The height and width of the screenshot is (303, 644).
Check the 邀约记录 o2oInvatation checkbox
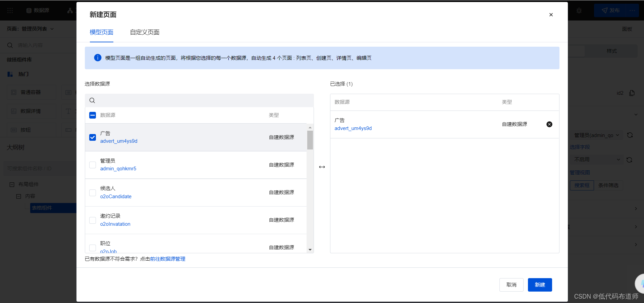point(93,220)
